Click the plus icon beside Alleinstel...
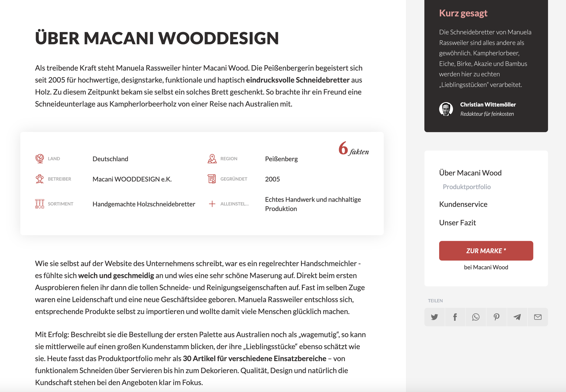Viewport: 566px width, 392px height. click(x=212, y=204)
